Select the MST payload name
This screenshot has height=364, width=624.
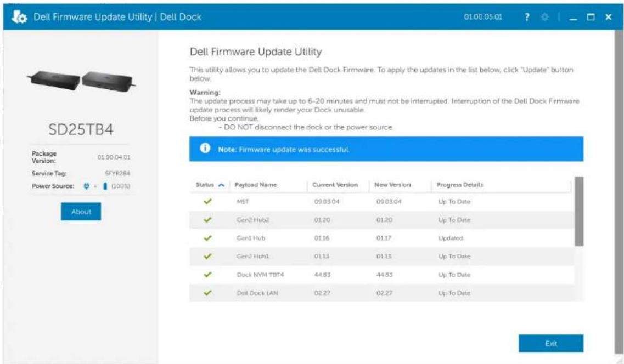243,202
